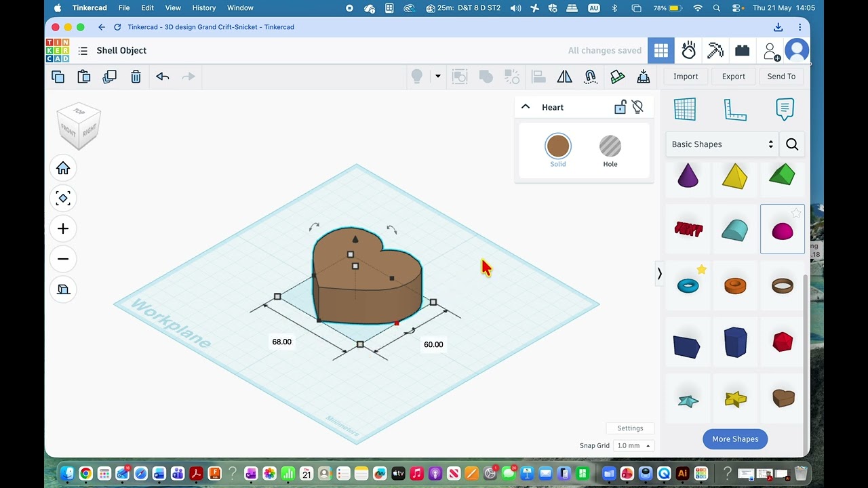The height and width of the screenshot is (488, 868).
Task: Click the green Workplane tool in the toolbar
Action: pyautogui.click(x=617, y=77)
